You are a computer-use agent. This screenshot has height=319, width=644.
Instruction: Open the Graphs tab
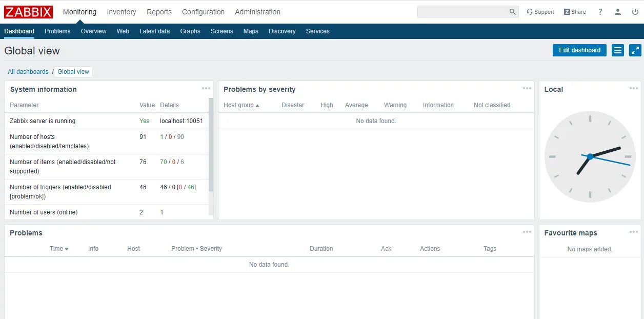190,31
